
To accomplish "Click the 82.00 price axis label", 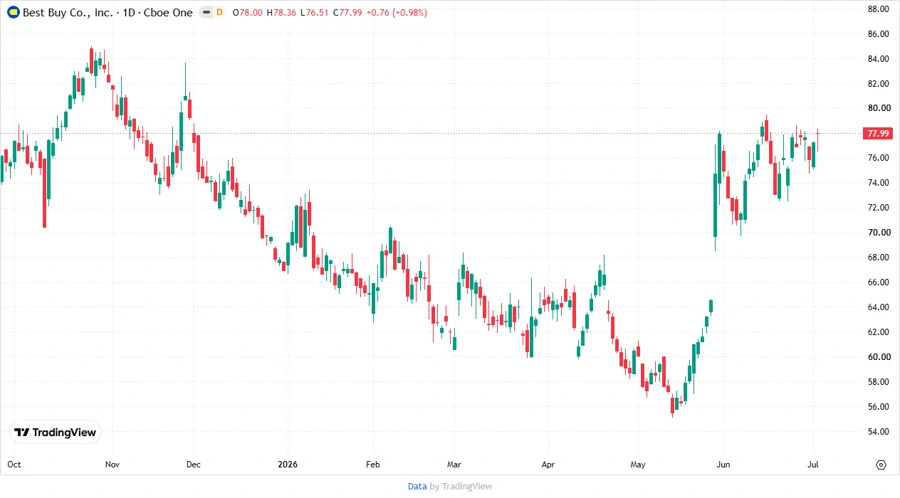I will point(879,84).
